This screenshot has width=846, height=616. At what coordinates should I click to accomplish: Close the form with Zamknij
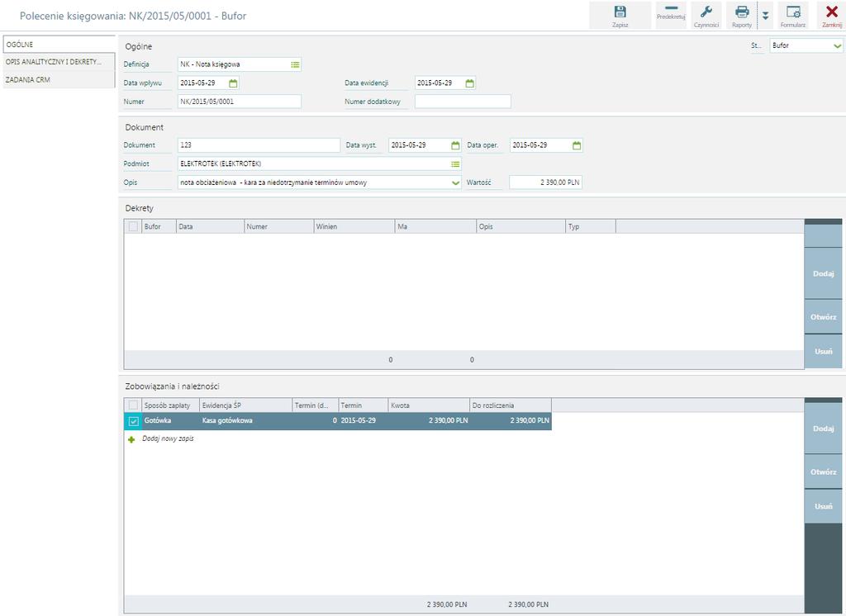pos(831,16)
